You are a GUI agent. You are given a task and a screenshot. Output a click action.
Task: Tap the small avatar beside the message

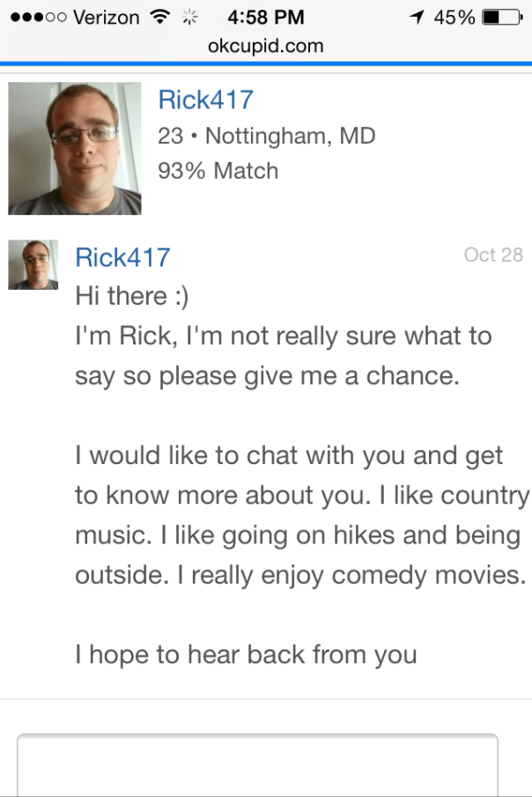point(33,265)
